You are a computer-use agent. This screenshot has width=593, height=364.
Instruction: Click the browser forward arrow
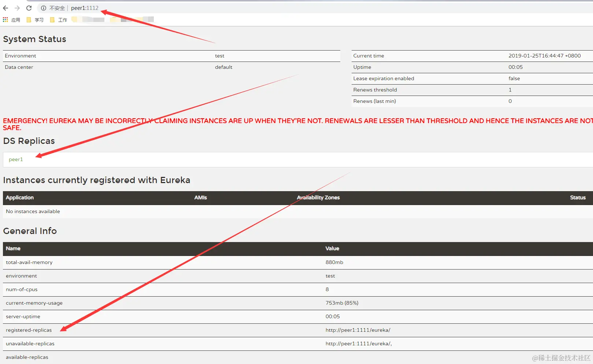(x=17, y=8)
